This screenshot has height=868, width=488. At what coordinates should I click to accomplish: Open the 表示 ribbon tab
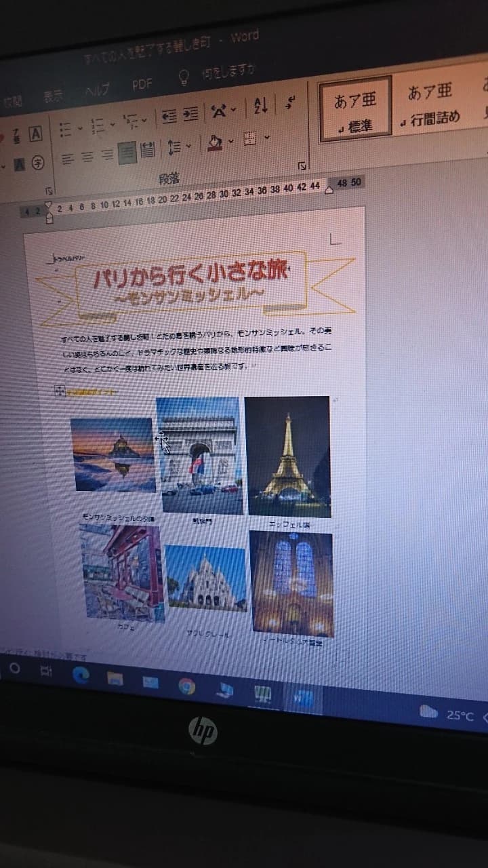pos(54,97)
